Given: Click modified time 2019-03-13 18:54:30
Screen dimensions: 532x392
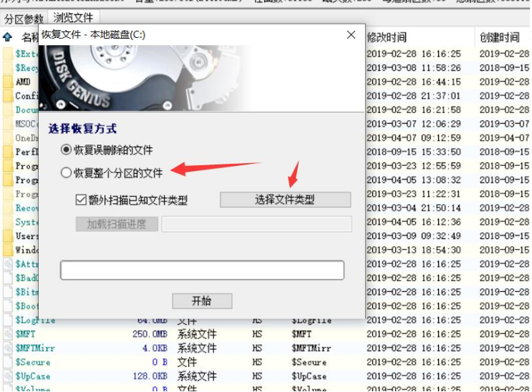Looking at the screenshot, I should coord(414,250).
